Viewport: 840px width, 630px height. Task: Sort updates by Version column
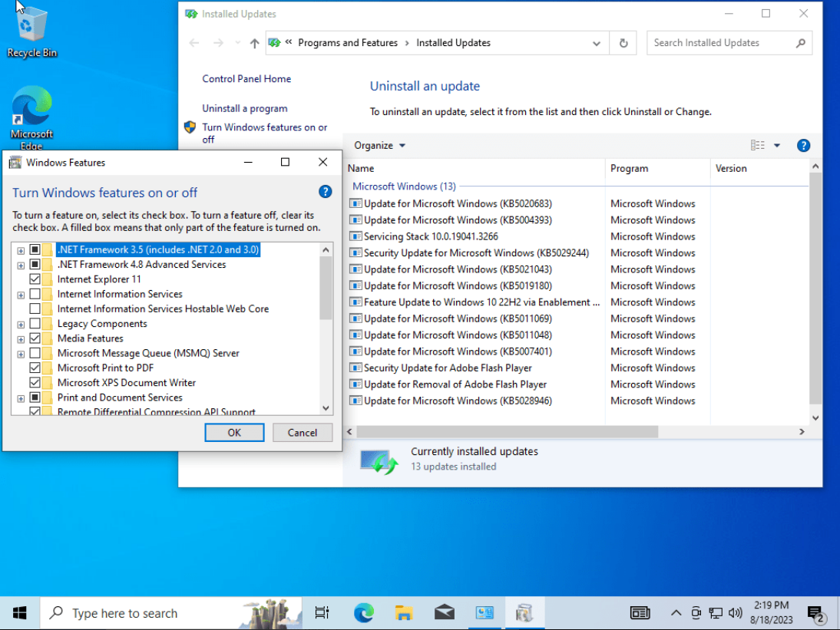[761, 168]
